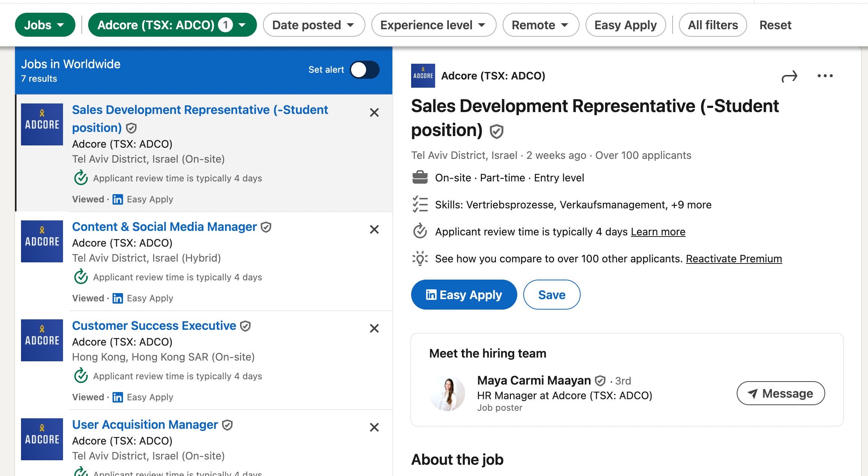Open Content & Social Media Manager listing
Viewport: 868px width, 476px height.
pos(164,227)
